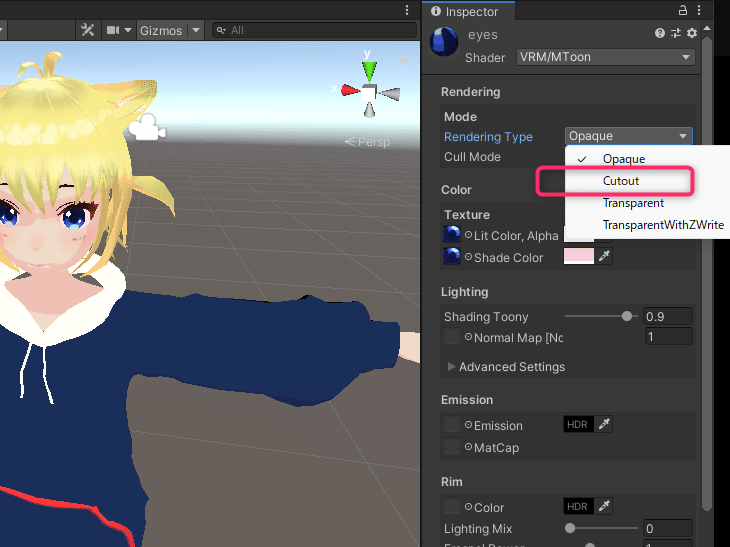Image resolution: width=730 pixels, height=547 pixels.
Task: Click the Shade Color eyedropper
Action: click(x=604, y=256)
